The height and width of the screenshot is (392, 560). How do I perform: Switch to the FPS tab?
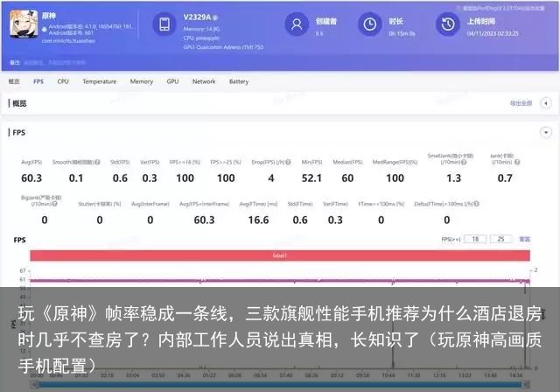[x=38, y=81]
